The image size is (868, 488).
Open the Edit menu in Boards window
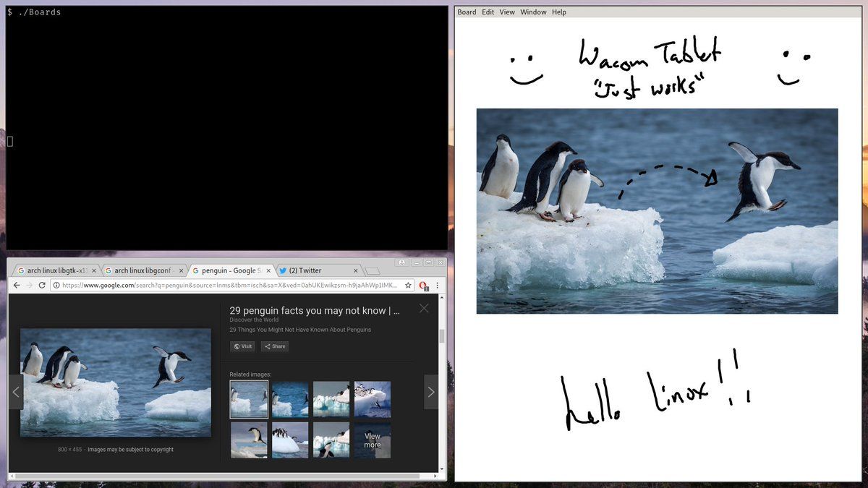(x=488, y=12)
